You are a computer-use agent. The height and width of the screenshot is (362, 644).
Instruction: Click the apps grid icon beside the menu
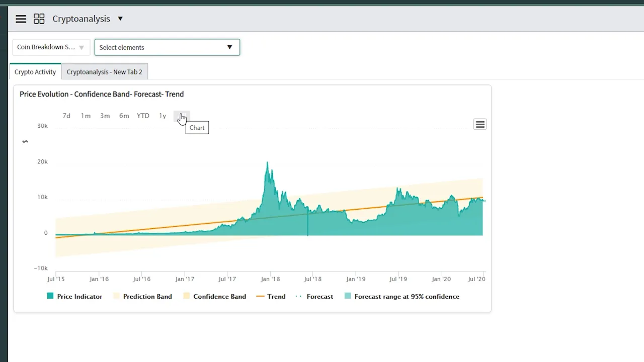39,18
